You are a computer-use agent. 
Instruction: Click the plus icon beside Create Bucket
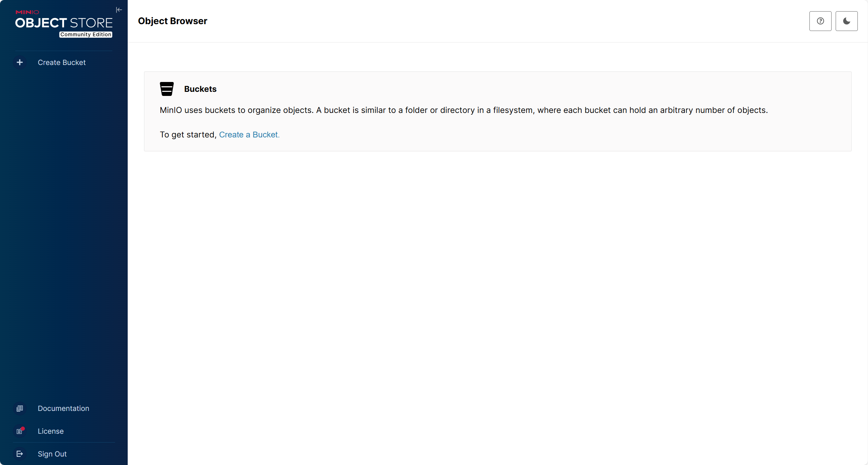pyautogui.click(x=20, y=62)
